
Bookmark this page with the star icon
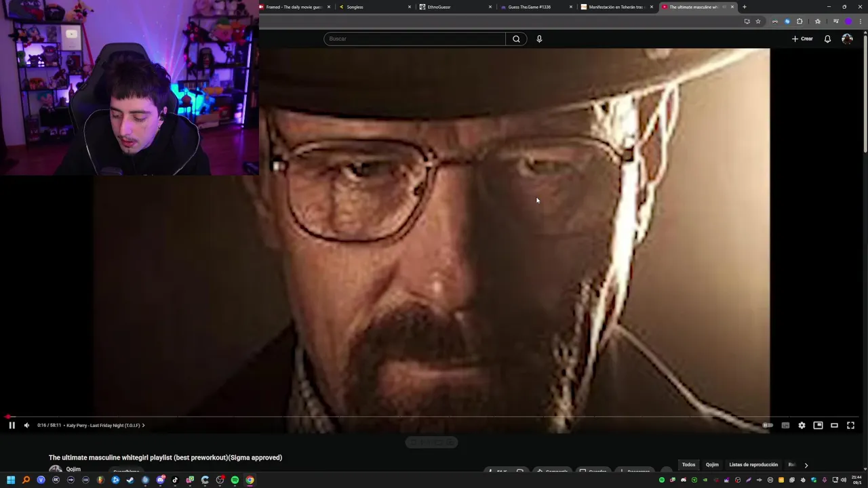tap(758, 21)
